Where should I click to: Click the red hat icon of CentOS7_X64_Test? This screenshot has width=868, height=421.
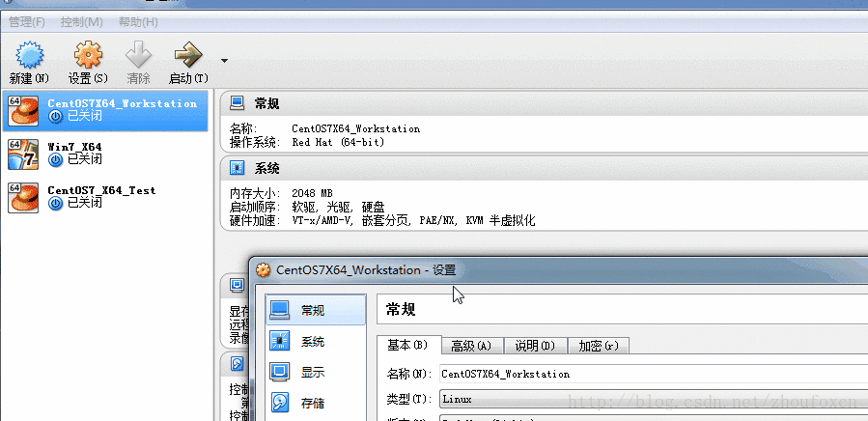(x=23, y=198)
